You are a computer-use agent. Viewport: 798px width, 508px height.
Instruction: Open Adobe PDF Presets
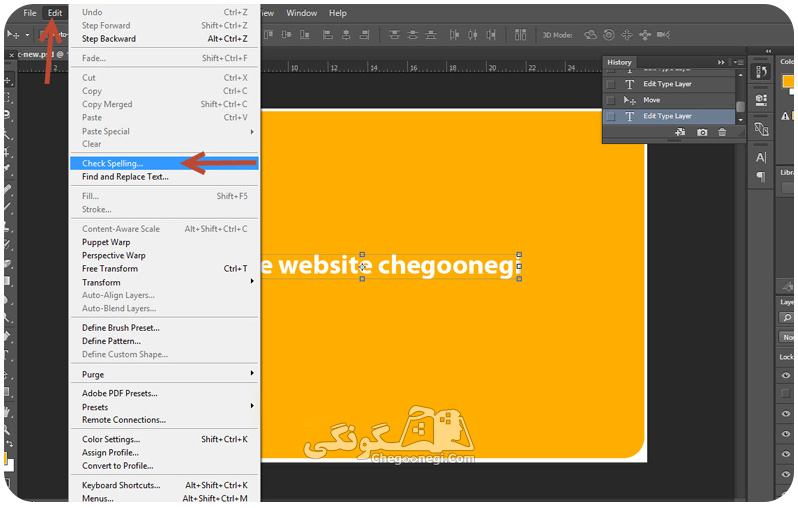pos(120,393)
